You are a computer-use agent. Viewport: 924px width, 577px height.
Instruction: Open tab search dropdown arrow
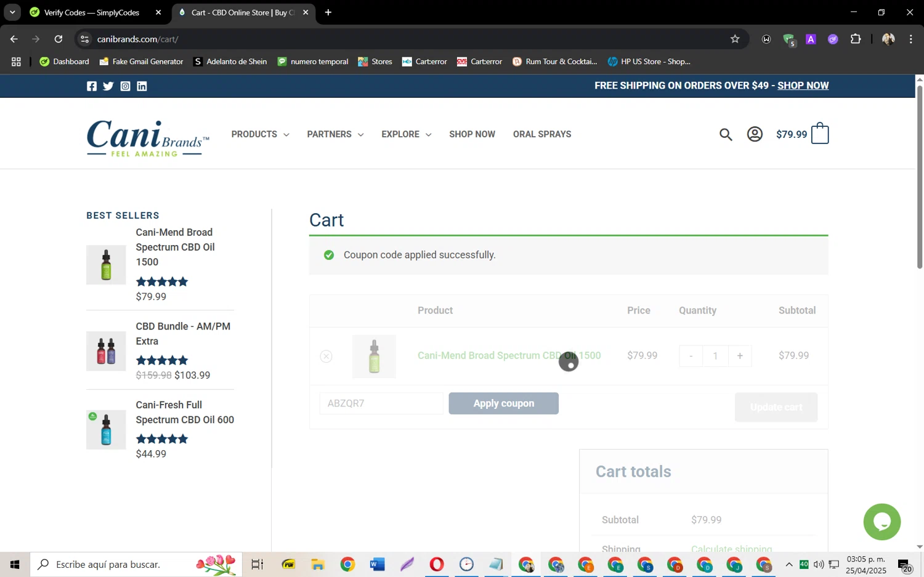(x=12, y=12)
